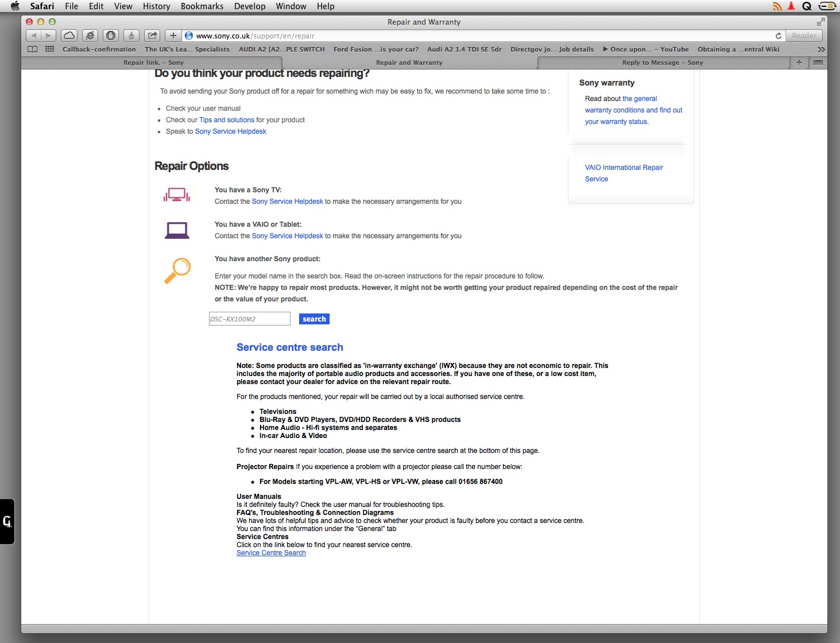This screenshot has width=840, height=643.
Task: Switch to Repair link. – Sony tab
Action: [153, 63]
